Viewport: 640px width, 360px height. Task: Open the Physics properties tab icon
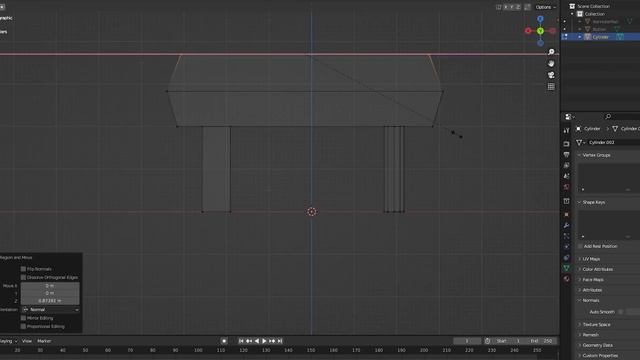[x=566, y=247]
